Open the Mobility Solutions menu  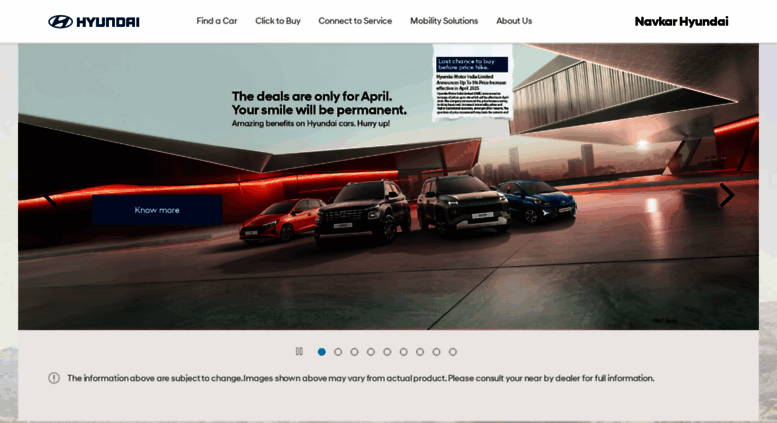(444, 21)
